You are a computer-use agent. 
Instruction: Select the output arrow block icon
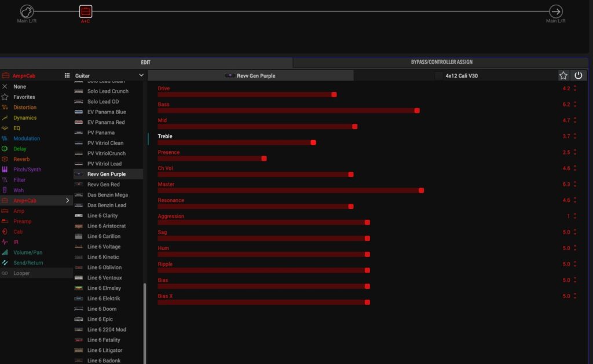click(555, 11)
